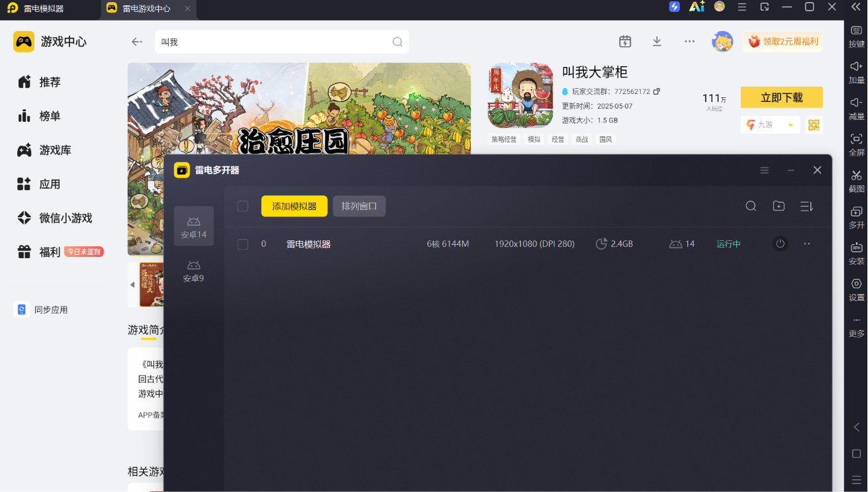Open 推荐 in the game center sidebar
Viewport: 868px width, 492px height.
pyautogui.click(x=39, y=82)
